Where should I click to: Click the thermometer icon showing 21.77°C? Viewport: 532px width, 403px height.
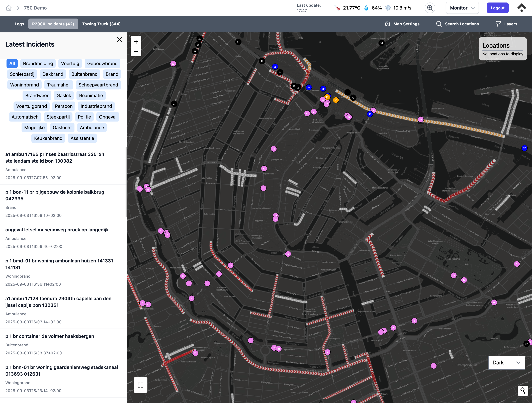[337, 8]
